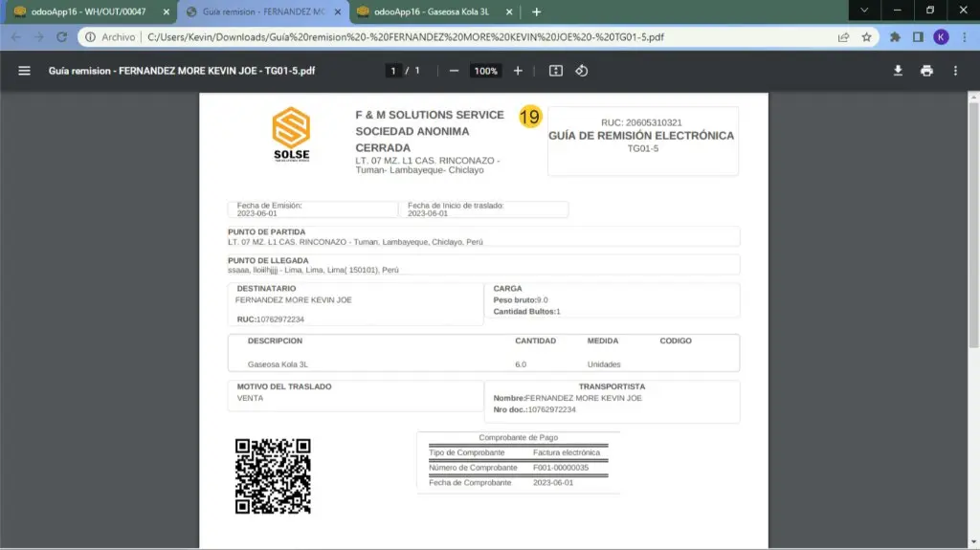The width and height of the screenshot is (980, 550).
Task: Zoom in on the PDF document
Action: [x=518, y=71]
